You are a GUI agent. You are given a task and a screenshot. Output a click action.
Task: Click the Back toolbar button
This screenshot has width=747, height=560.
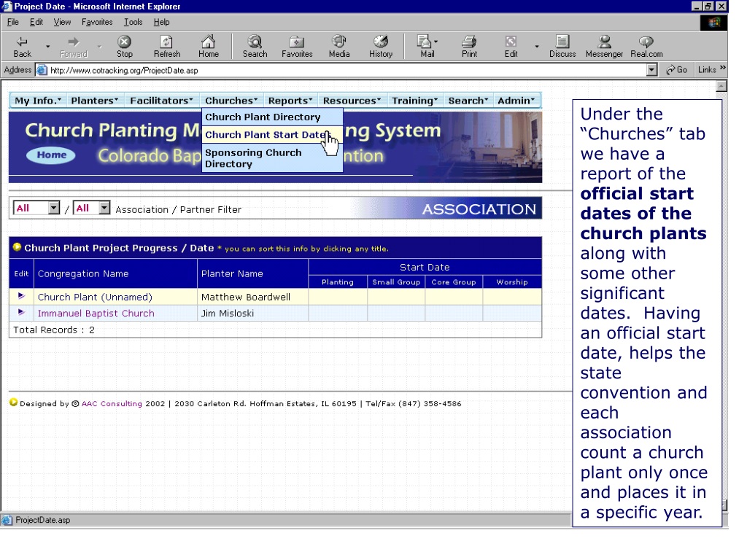click(22, 47)
